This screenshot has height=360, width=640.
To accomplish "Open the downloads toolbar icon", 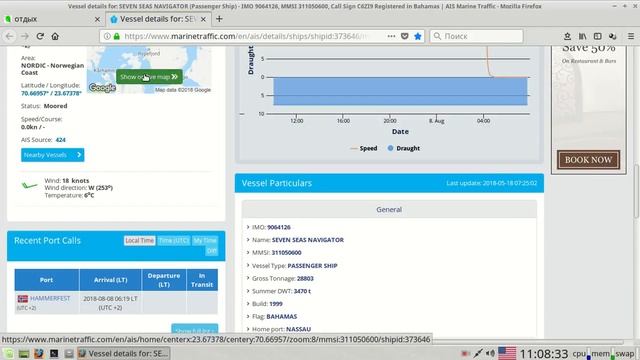I will click(x=567, y=36).
